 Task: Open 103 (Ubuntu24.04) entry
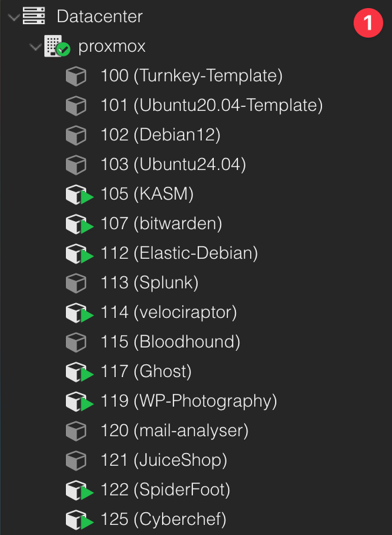[173, 165]
